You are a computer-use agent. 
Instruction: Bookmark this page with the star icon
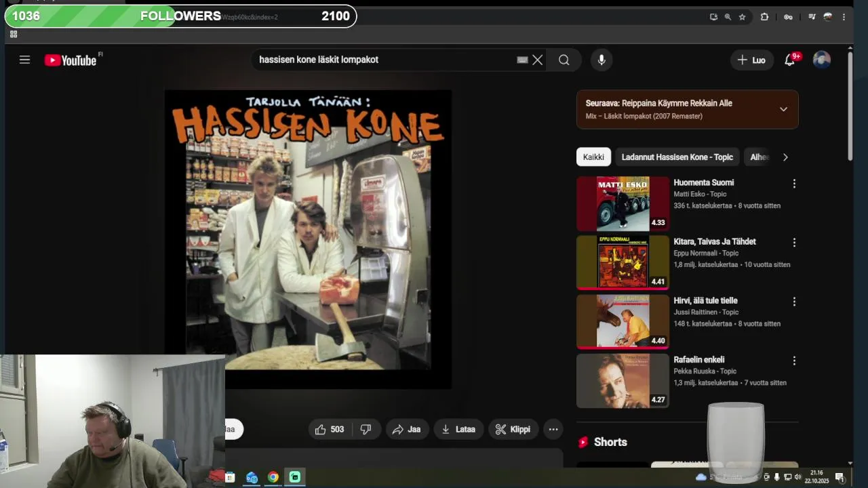pos(743,17)
